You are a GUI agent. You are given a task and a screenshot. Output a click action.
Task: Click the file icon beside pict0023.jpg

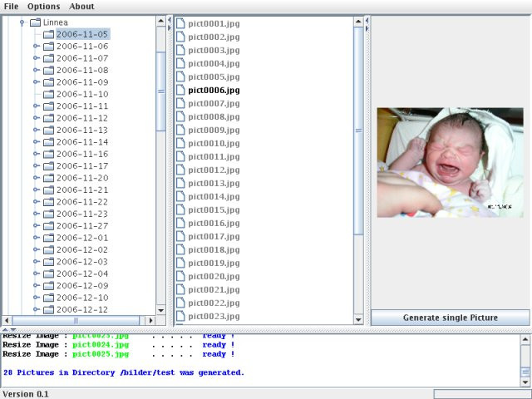pos(180,316)
